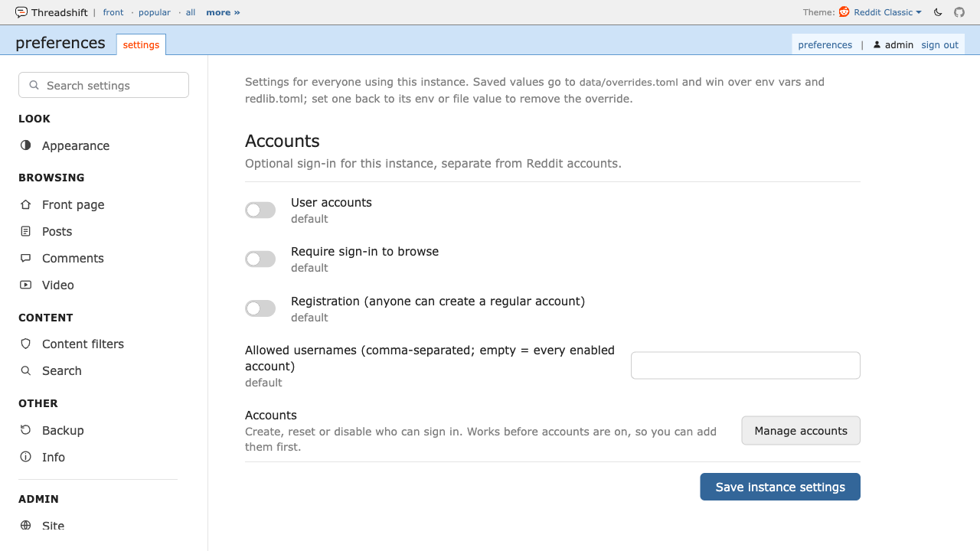
Task: Open Content filters via its shield icon
Action: 26,344
